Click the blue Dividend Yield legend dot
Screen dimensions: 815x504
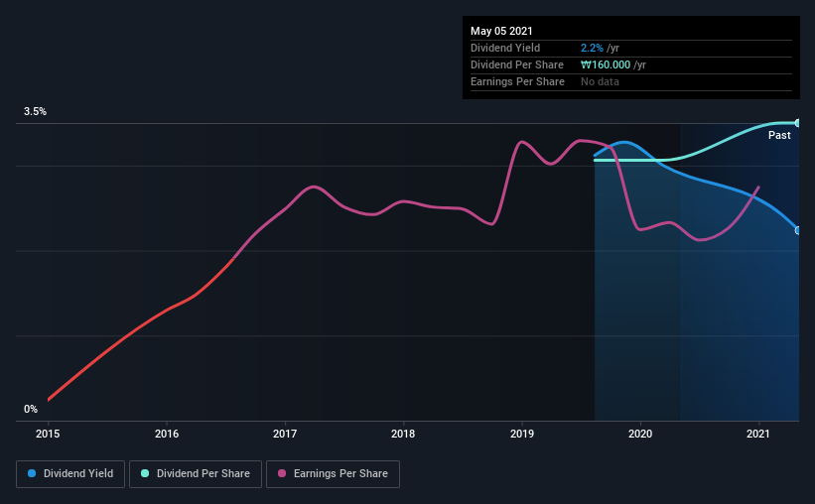click(32, 473)
